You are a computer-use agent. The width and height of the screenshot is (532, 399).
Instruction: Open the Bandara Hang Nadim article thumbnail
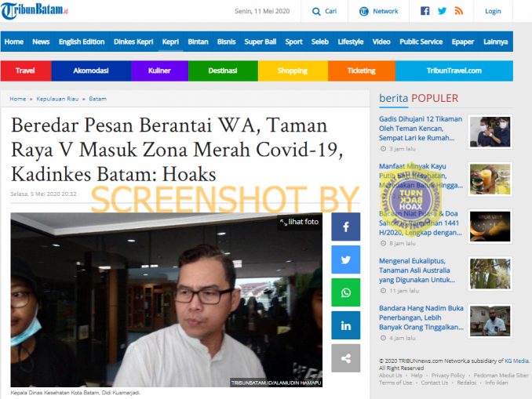click(x=490, y=321)
